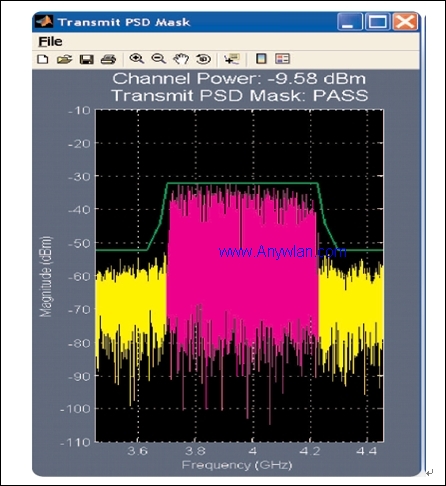This screenshot has height=486, width=446.
Task: Maximize the Transmit PSD Mask window
Action: point(377,22)
